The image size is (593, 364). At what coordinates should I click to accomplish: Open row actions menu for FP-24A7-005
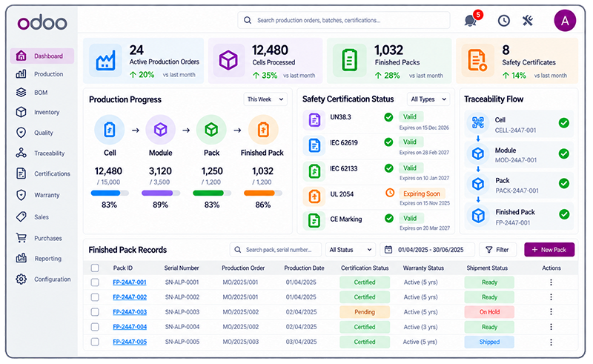(x=551, y=342)
